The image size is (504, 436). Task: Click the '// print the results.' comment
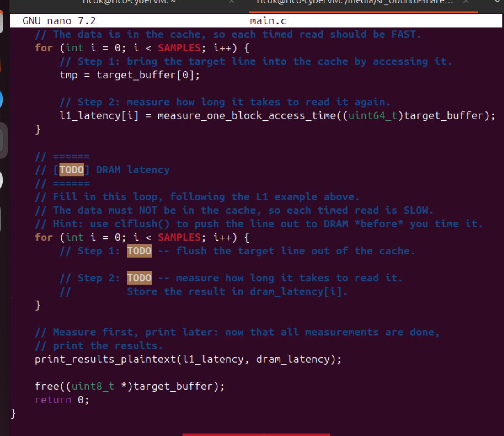(x=99, y=346)
